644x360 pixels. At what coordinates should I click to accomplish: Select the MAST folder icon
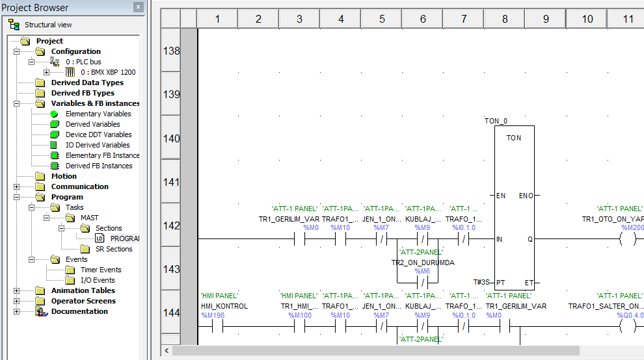(x=70, y=218)
